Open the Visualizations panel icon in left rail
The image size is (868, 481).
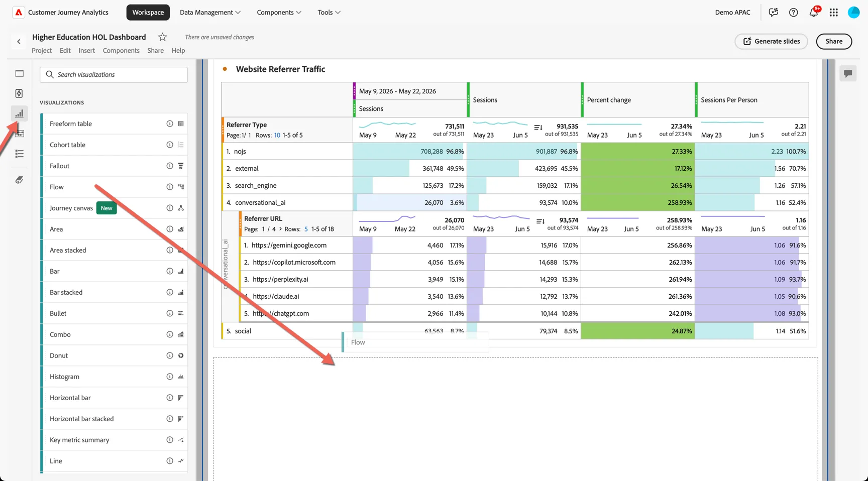[19, 113]
